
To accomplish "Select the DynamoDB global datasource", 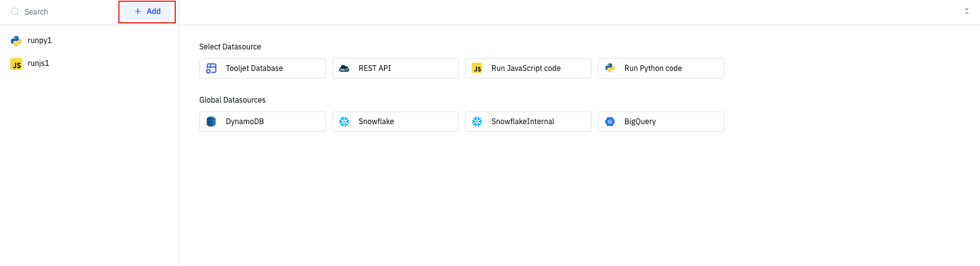I will pyautogui.click(x=262, y=122).
